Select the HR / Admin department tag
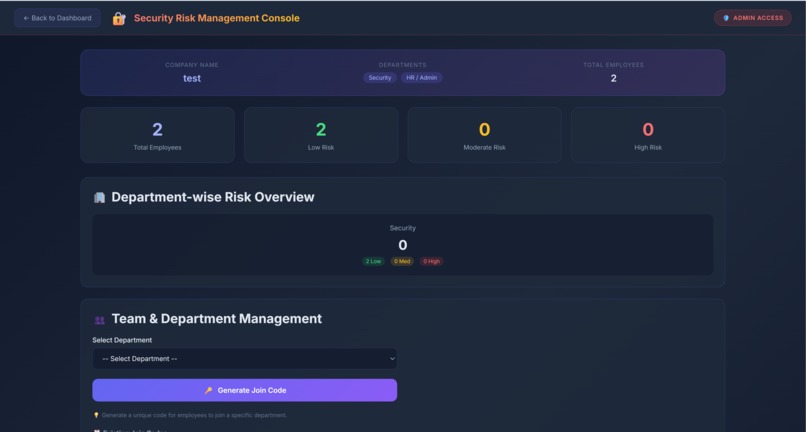This screenshot has width=806, height=432. click(422, 78)
